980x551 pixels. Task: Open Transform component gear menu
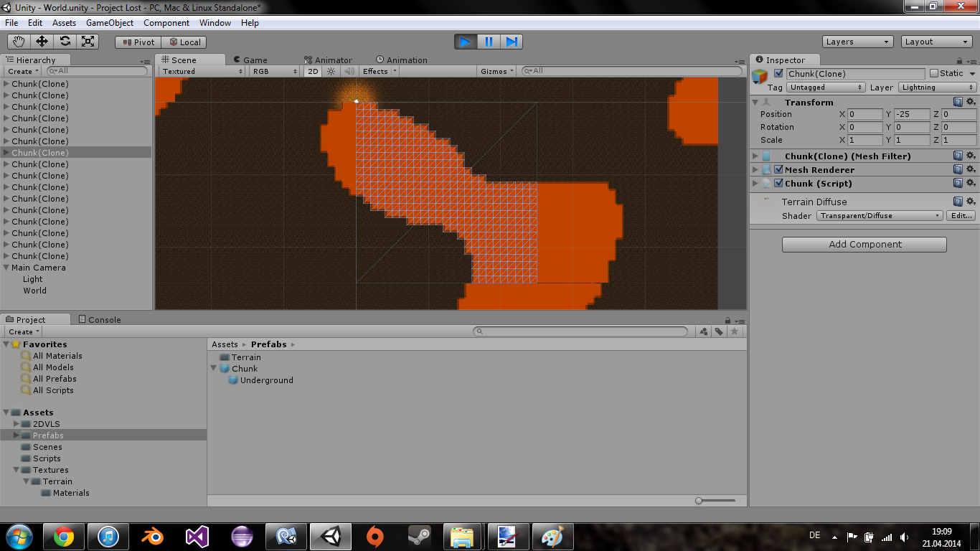point(971,103)
